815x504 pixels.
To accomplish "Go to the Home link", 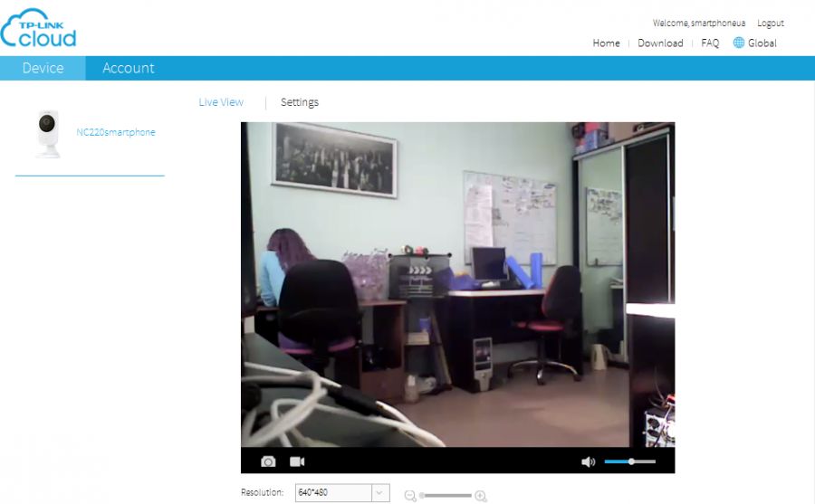I will click(606, 43).
